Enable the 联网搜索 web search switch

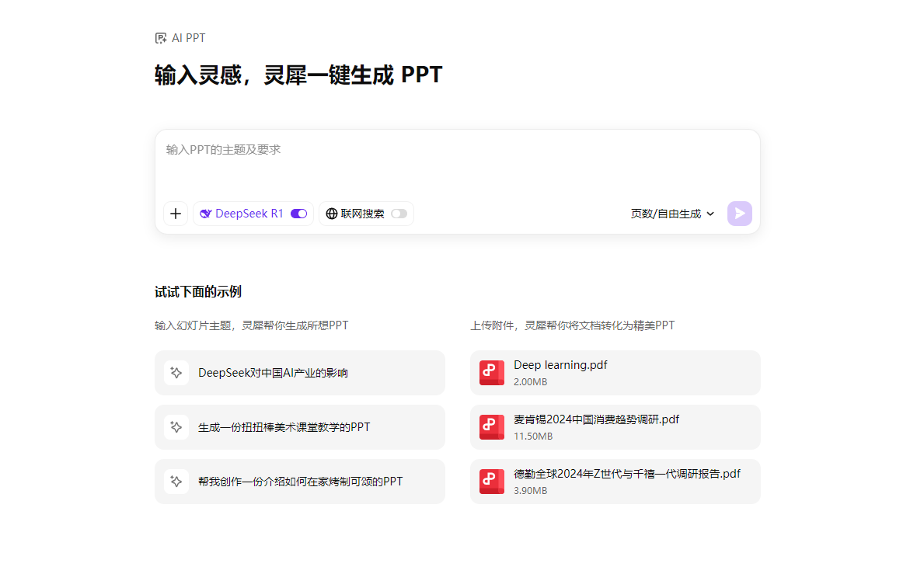pyautogui.click(x=399, y=214)
